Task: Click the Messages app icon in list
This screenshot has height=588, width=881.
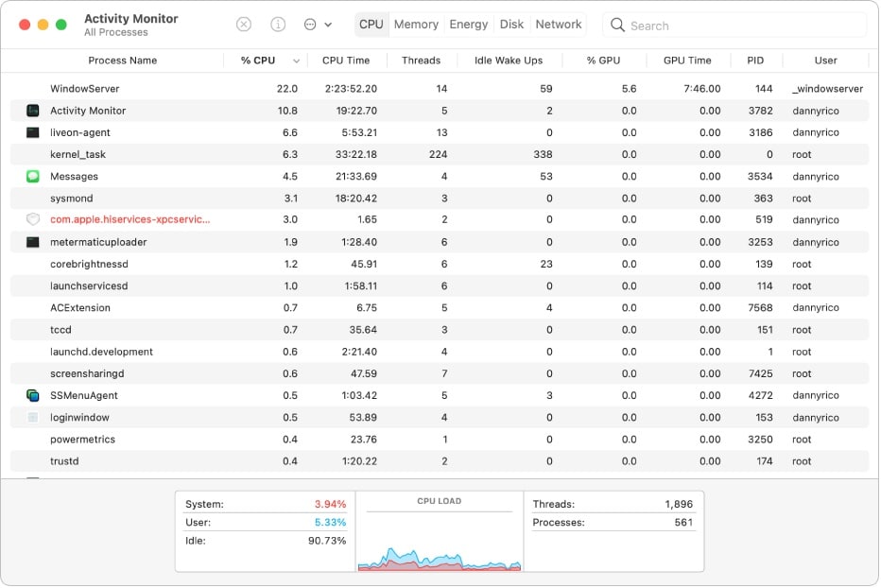Action: 33,177
